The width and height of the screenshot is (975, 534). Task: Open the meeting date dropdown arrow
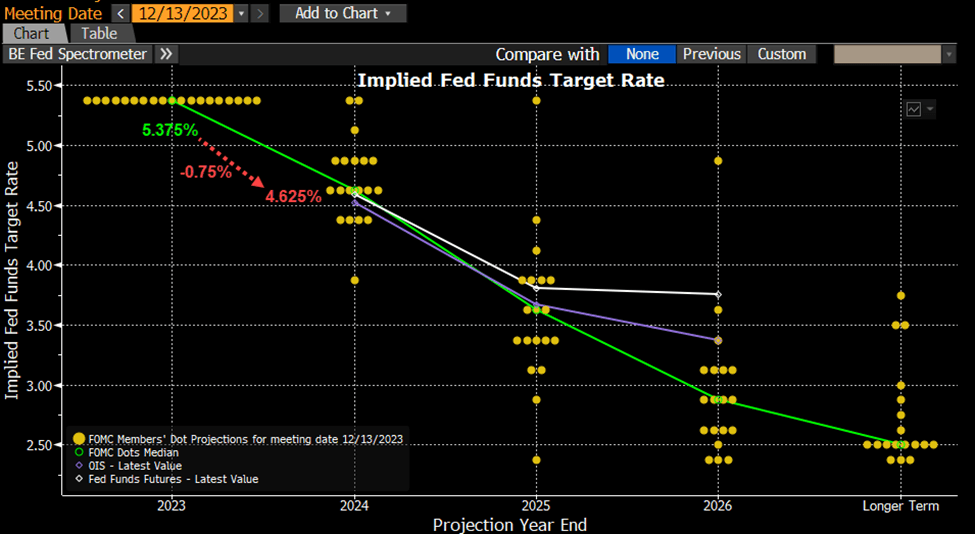[x=241, y=14]
